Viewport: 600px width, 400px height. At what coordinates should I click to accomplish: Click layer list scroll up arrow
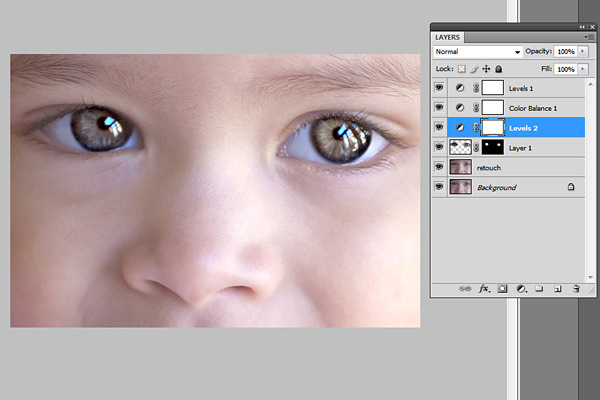tap(590, 84)
